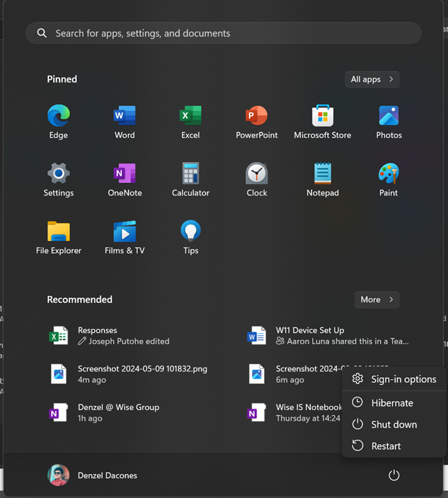The width and height of the screenshot is (448, 498).
Task: Open the Calculator app
Action: 191,180
